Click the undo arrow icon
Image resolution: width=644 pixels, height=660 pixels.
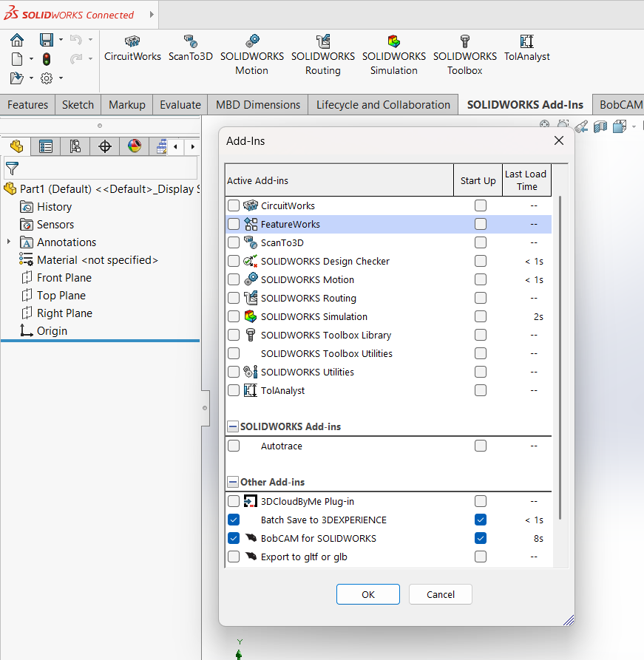[76, 40]
